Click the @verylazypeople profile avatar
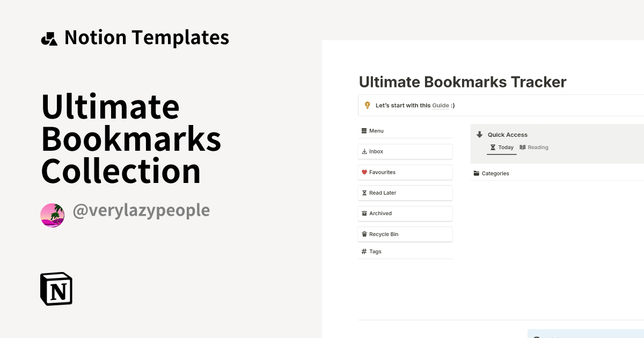This screenshot has width=644, height=338. [x=52, y=215]
